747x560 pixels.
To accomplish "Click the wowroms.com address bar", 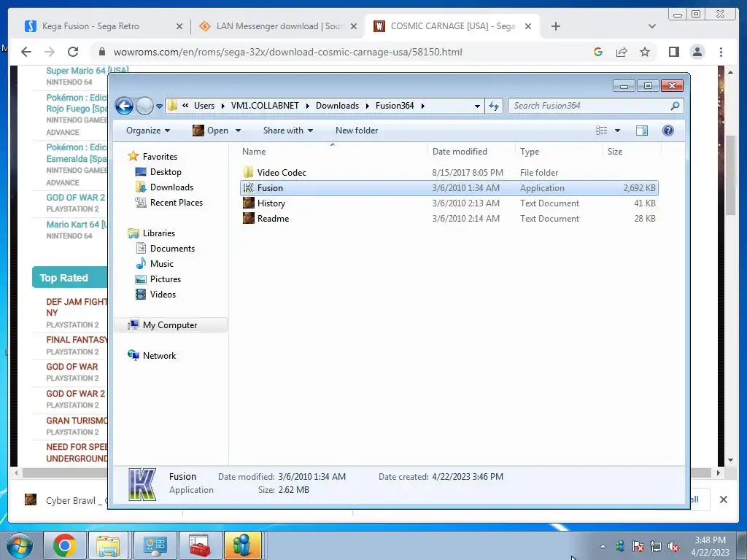I will point(287,52).
